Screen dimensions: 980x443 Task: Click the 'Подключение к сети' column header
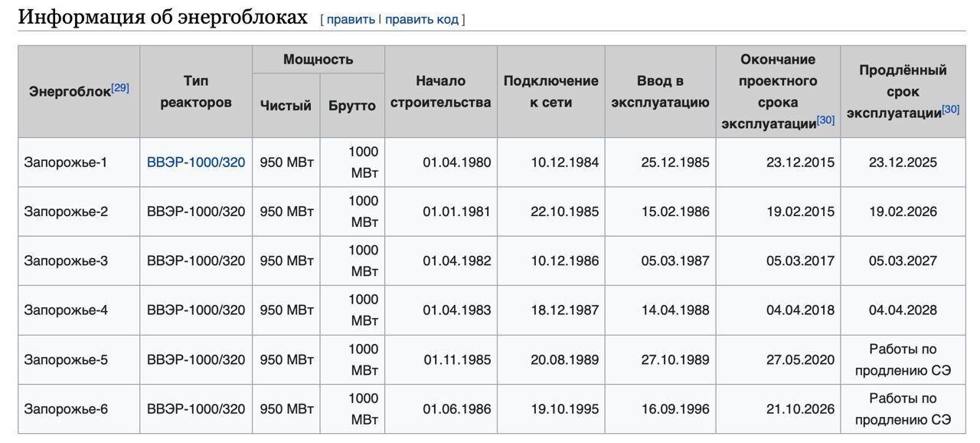[550, 92]
